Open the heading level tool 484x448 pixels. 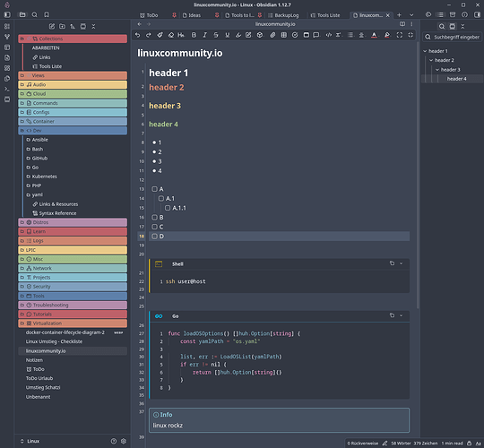click(181, 35)
